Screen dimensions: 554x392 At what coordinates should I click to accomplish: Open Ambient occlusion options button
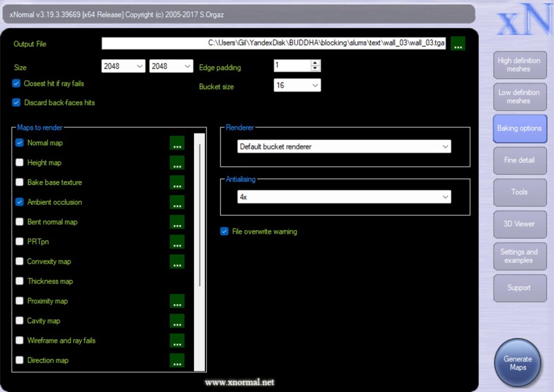click(x=177, y=202)
